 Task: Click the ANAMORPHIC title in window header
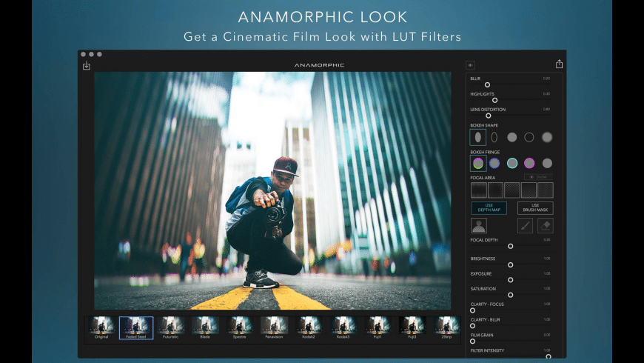pyautogui.click(x=319, y=65)
